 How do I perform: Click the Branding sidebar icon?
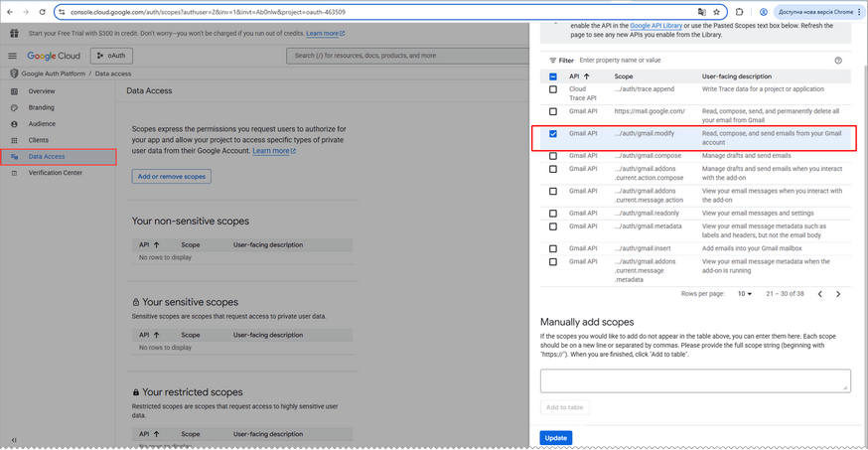pos(14,107)
